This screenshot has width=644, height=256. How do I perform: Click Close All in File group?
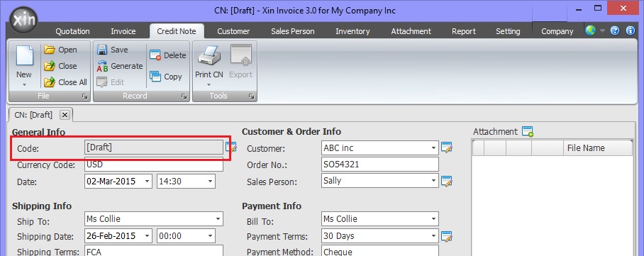click(x=66, y=82)
